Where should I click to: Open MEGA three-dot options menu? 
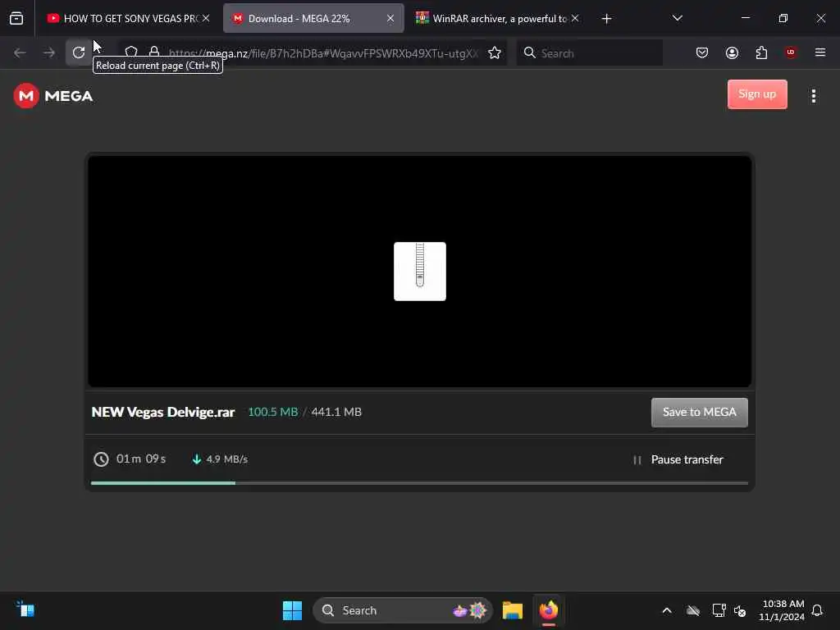(x=814, y=96)
